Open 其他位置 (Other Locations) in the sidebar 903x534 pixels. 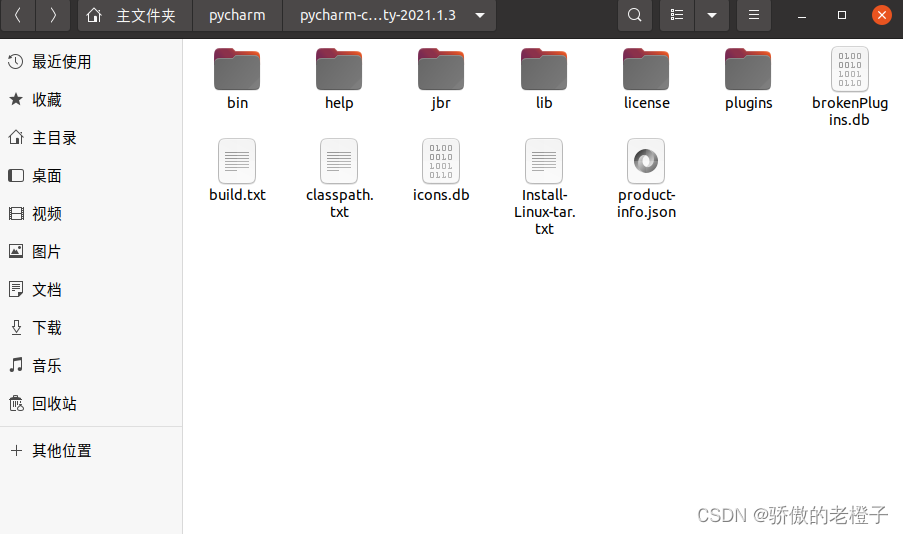91,450
